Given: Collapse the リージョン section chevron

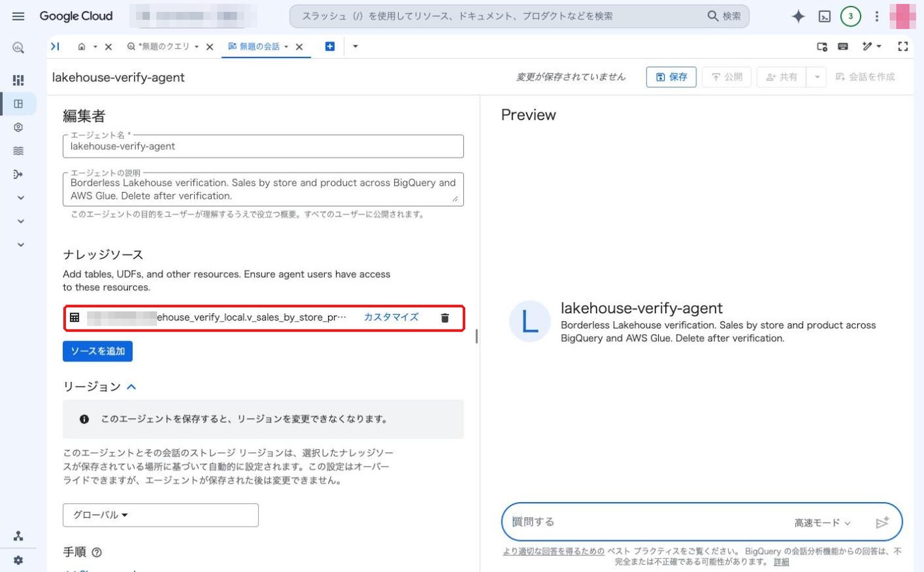Looking at the screenshot, I should 131,387.
